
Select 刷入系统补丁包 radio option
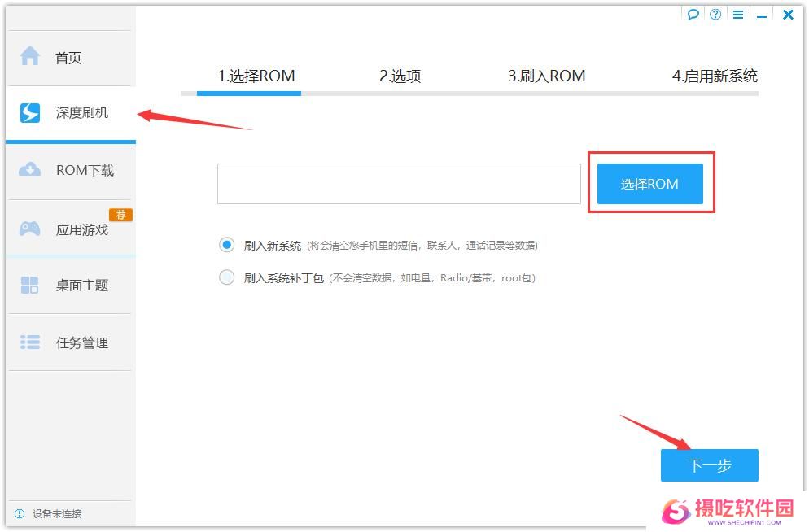click(226, 277)
